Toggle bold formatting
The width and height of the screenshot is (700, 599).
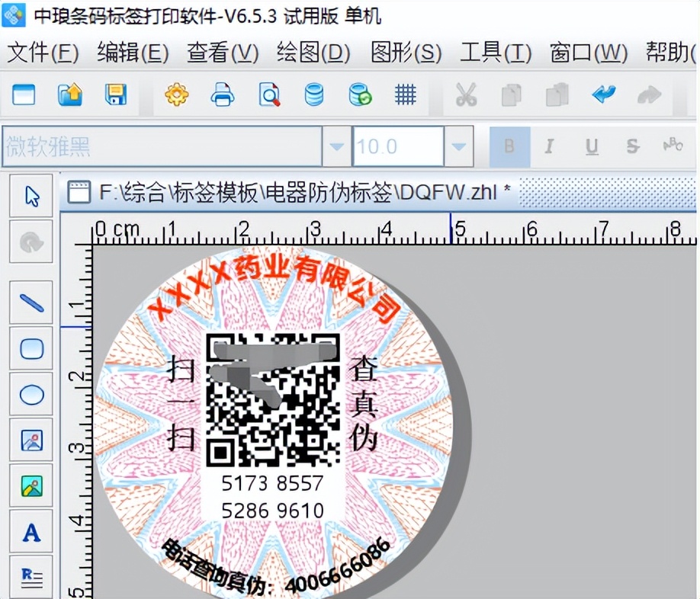[509, 146]
